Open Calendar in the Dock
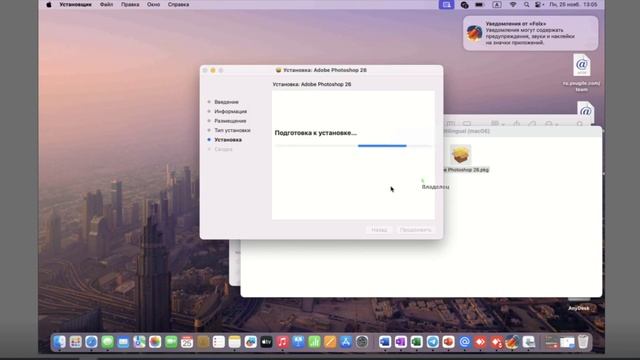 point(187,342)
